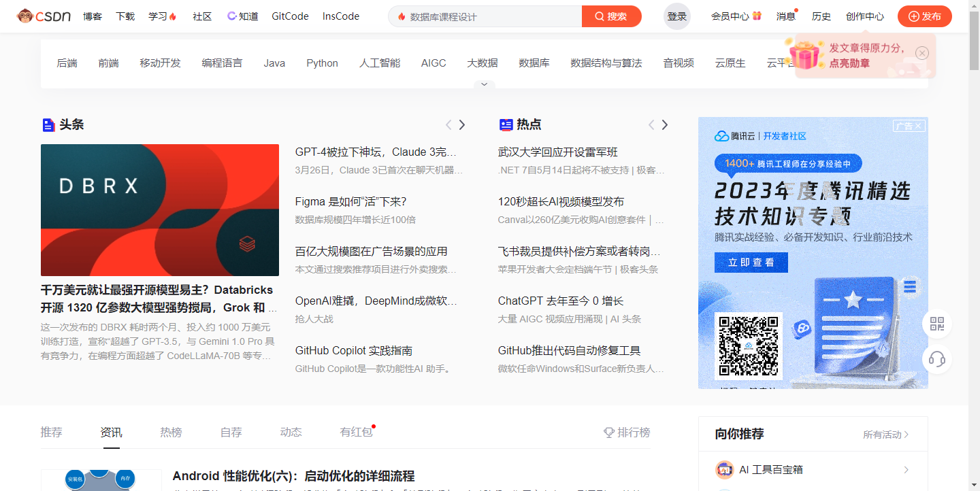This screenshot has height=491, width=980.
Task: Select the 数据结构与算法 category
Action: pyautogui.click(x=606, y=63)
